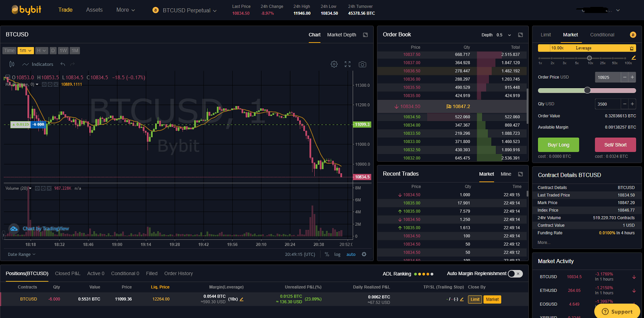Increase Qty with plus button
The image size is (644, 318).
(633, 104)
